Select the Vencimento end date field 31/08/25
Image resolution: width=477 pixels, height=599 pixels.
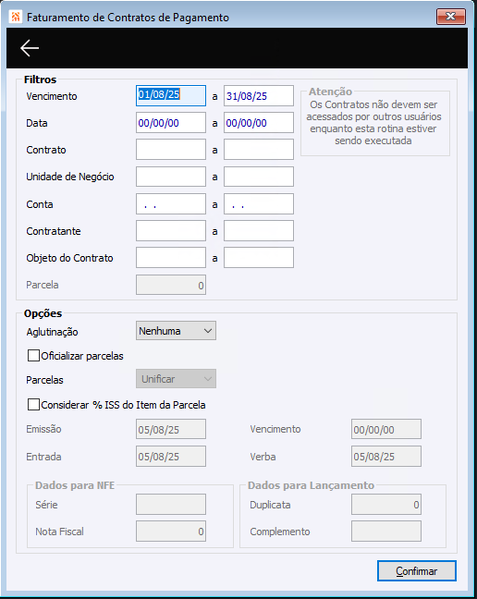point(259,96)
